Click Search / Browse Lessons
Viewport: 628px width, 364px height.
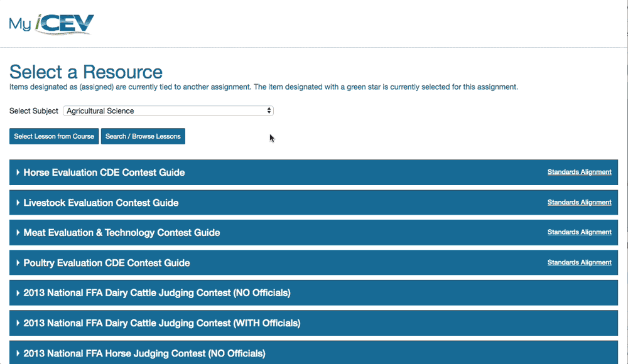click(x=143, y=136)
